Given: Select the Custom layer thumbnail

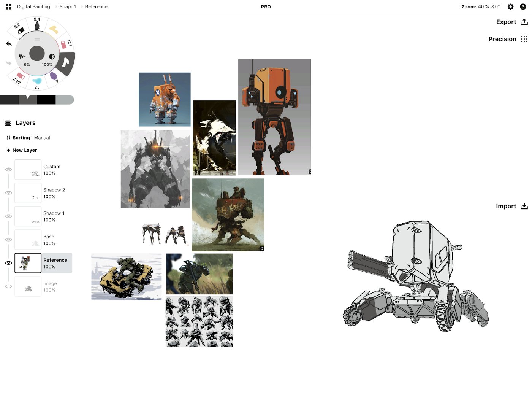Looking at the screenshot, I should pyautogui.click(x=28, y=170).
